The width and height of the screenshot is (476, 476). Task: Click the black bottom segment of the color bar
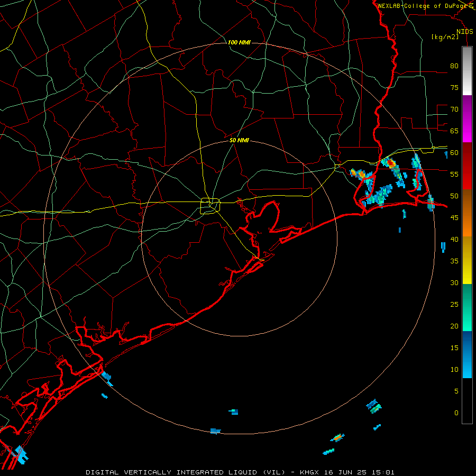point(467,401)
